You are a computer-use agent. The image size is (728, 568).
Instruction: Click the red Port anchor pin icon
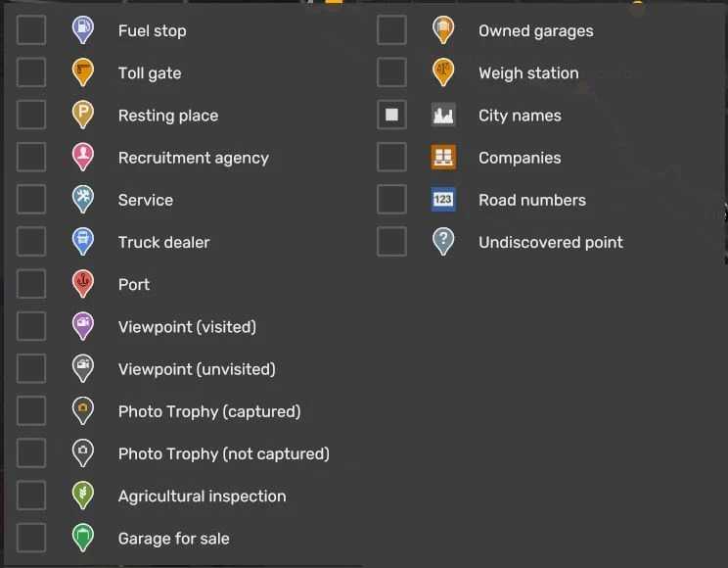click(x=83, y=283)
